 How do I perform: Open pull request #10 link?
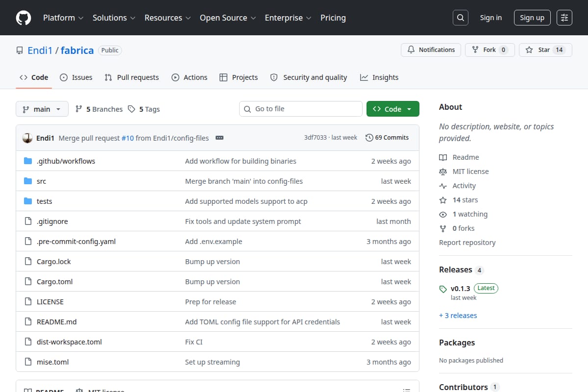pyautogui.click(x=127, y=138)
